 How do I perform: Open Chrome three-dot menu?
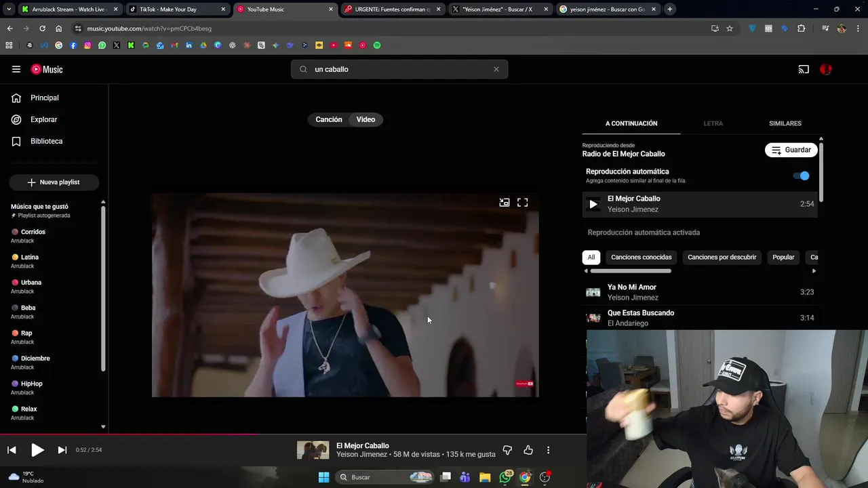[859, 28]
